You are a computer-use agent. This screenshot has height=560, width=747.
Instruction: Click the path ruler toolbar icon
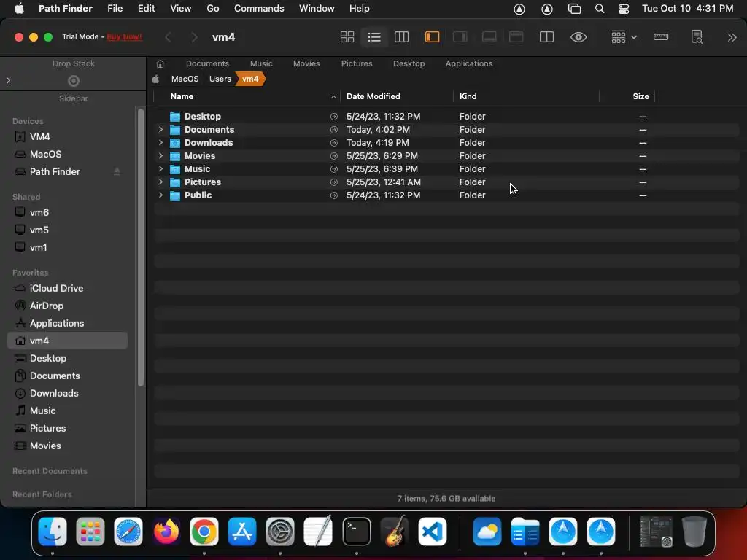click(x=661, y=37)
